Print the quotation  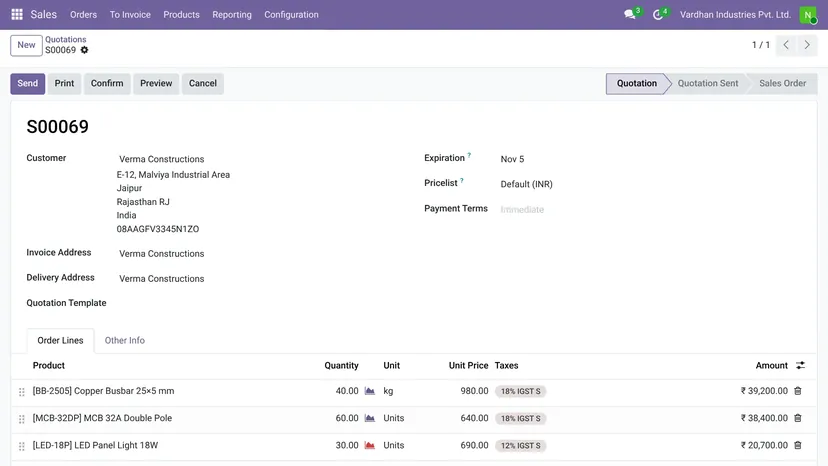[x=64, y=83]
